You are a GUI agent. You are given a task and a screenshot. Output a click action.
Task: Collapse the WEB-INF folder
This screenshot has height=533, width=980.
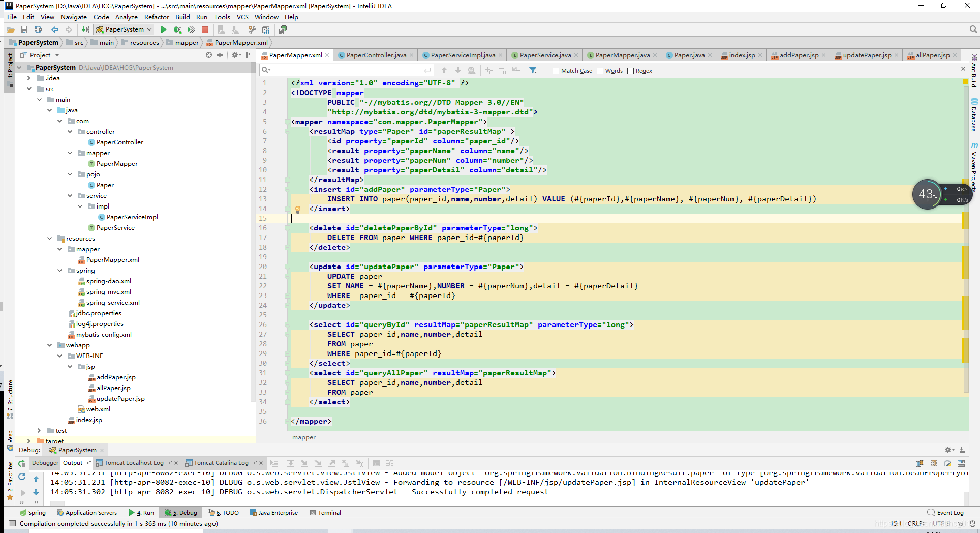pos(59,356)
